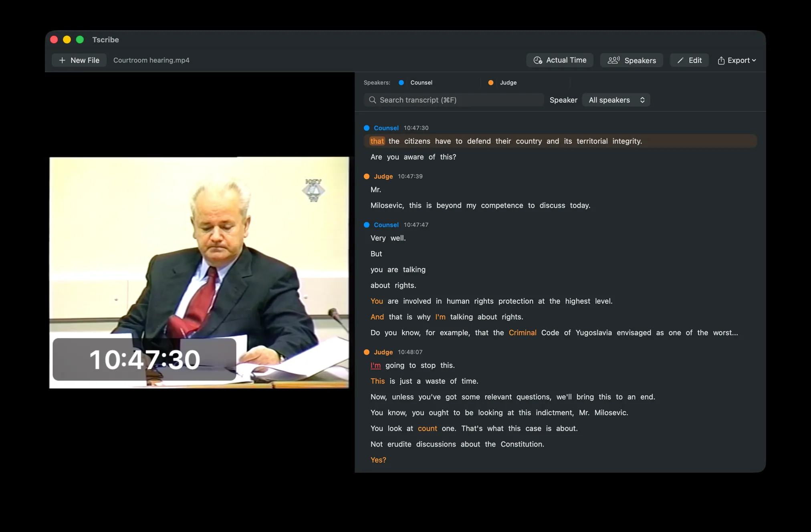Click orange word "I'm" before "talking about rights"

(x=440, y=317)
